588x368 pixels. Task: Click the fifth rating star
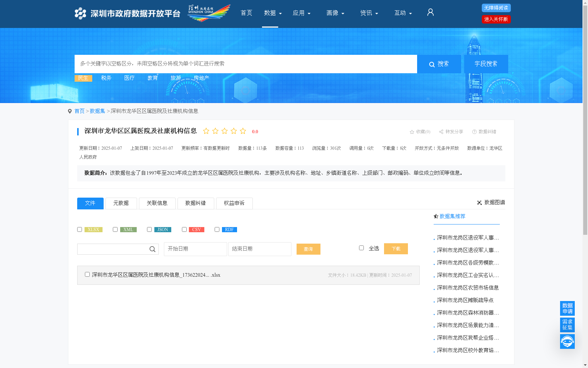pos(243,131)
